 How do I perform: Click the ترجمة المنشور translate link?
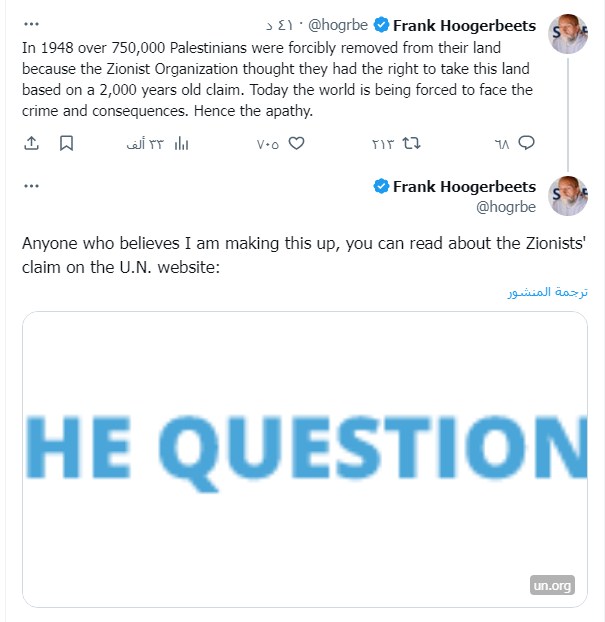(546, 292)
